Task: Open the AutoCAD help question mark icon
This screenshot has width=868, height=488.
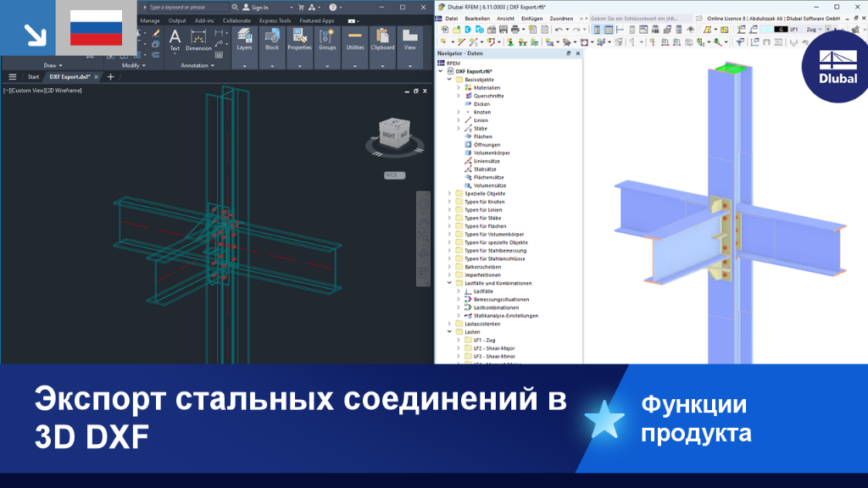Action: click(x=332, y=7)
